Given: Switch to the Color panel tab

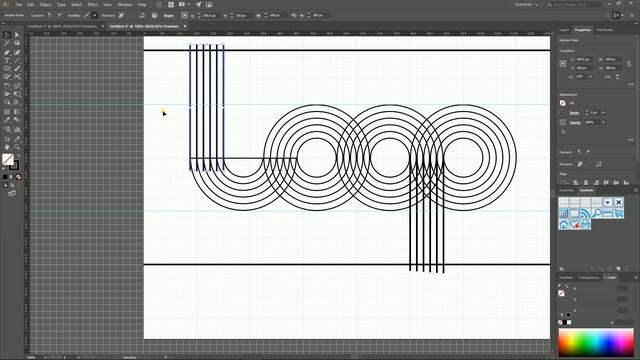Looking at the screenshot, I should click(x=610, y=278).
